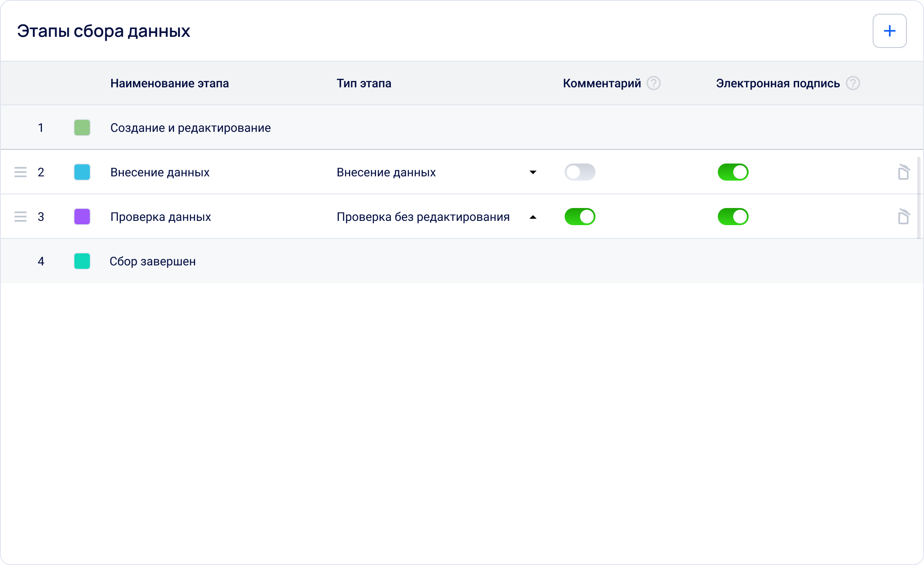
Task: Change the purple swatch for Проверка данных
Action: 82,217
